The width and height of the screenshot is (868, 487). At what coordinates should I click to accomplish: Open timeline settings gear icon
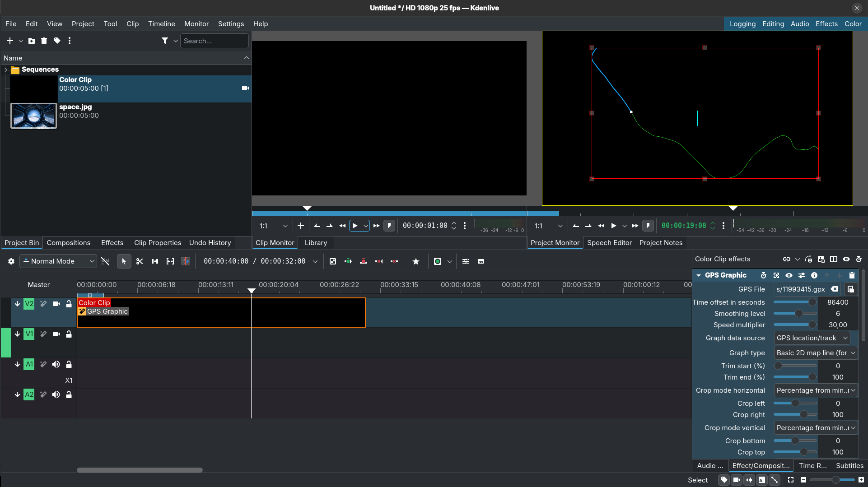pyautogui.click(x=11, y=261)
